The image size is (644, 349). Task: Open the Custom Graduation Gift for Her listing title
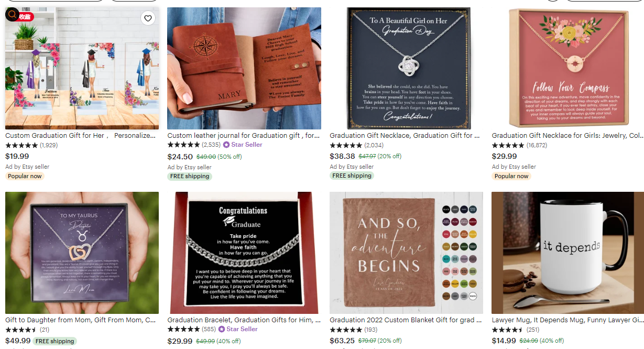click(x=81, y=135)
